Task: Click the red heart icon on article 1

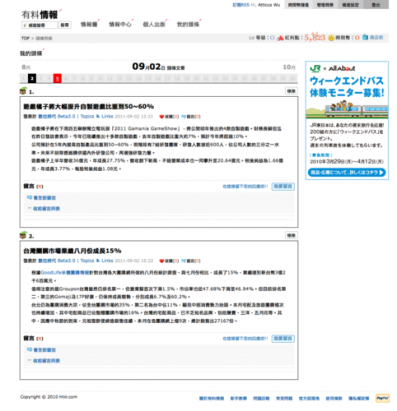Action: tap(161, 117)
